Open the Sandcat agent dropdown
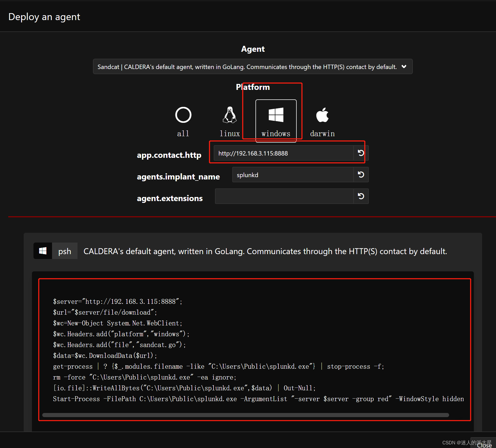Viewport: 496px width, 448px height. [247, 67]
